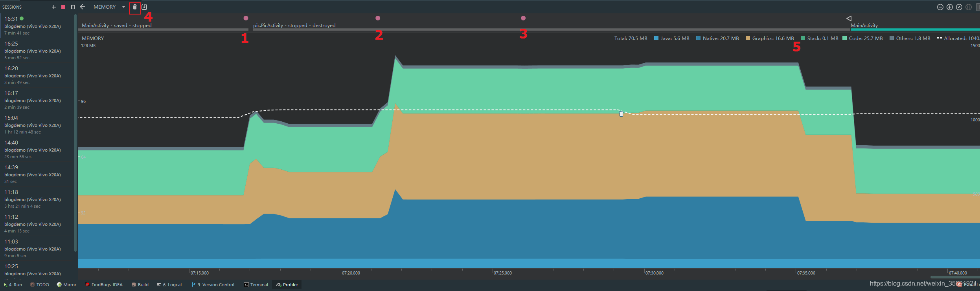Image resolution: width=980 pixels, height=291 pixels.
Task: Click the first pink user event dot
Action: [246, 18]
